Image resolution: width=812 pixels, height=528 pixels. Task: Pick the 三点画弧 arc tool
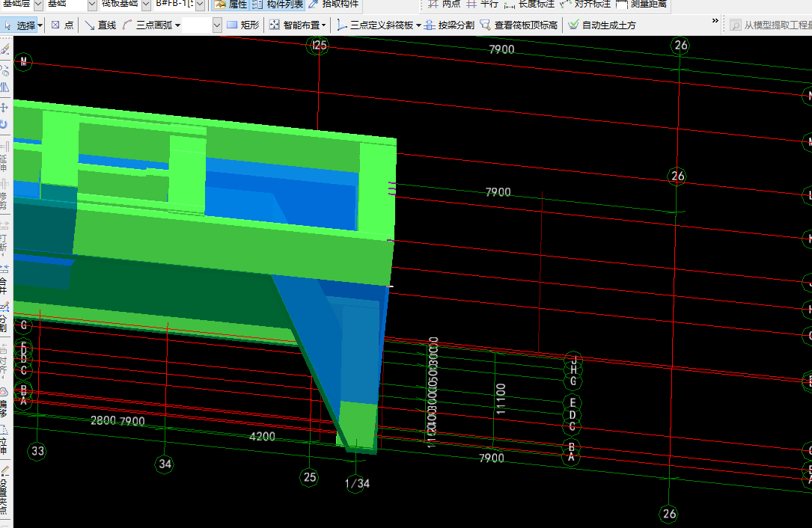point(150,25)
